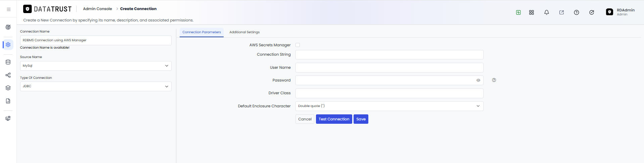Click the refresh check icon in the header

coord(592,12)
